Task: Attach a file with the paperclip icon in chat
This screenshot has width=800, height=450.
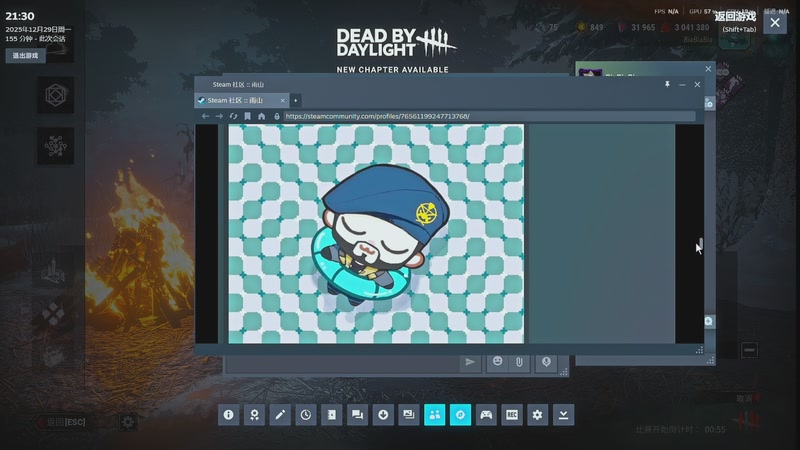Action: pyautogui.click(x=519, y=362)
